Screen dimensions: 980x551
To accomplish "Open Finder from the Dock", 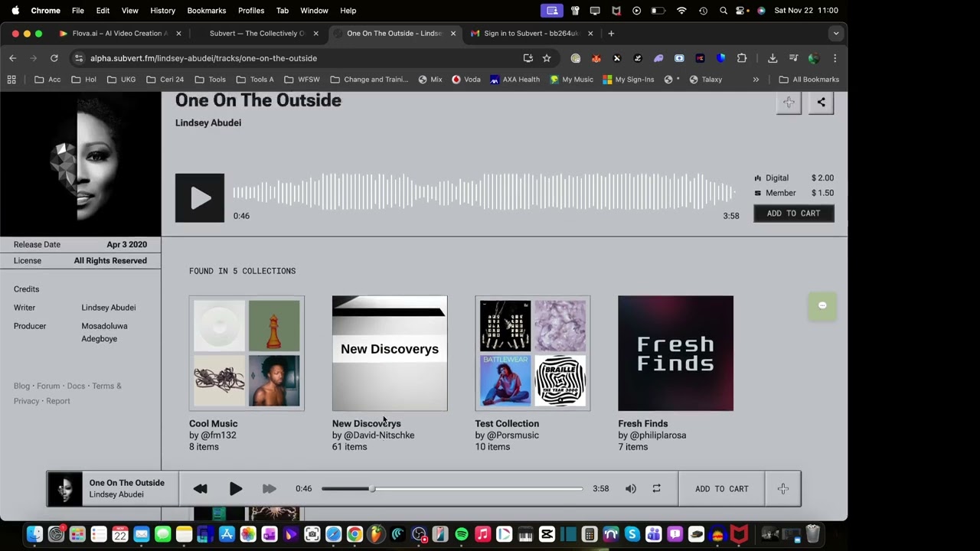I will (x=34, y=534).
